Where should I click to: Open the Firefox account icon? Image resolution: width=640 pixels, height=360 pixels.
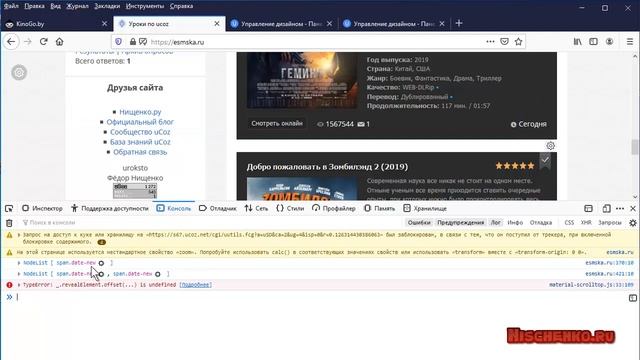tap(609, 42)
